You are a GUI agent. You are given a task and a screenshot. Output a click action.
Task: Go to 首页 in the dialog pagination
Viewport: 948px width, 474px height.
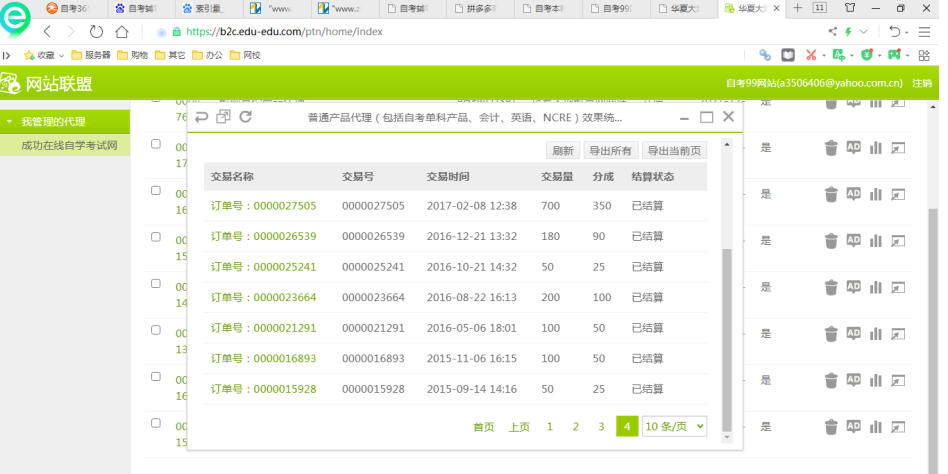point(484,427)
